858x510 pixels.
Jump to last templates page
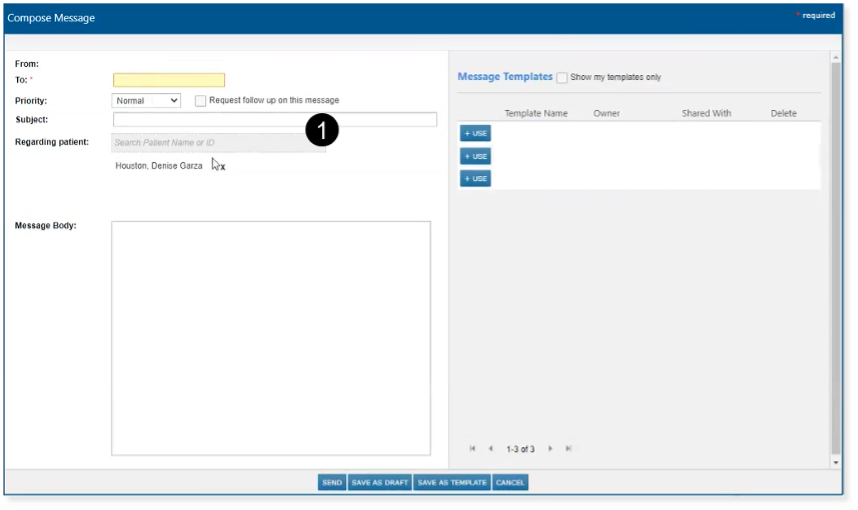(568, 449)
